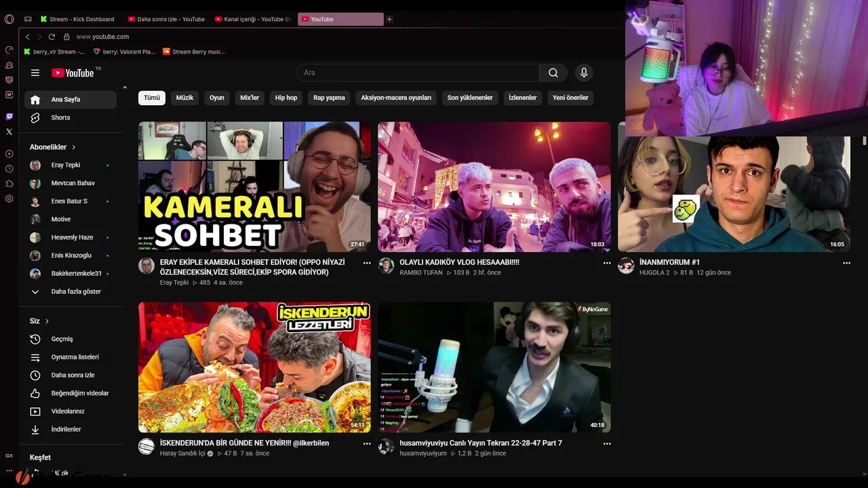Open Beğendiğim videolar in sidebar
Viewport: 868px width, 488px height.
(71, 393)
